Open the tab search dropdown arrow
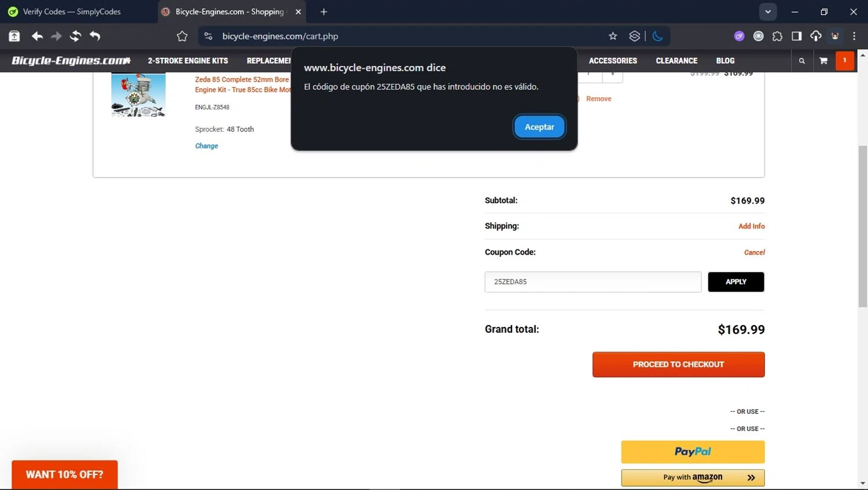Viewport: 868px width, 490px height. pos(768,12)
